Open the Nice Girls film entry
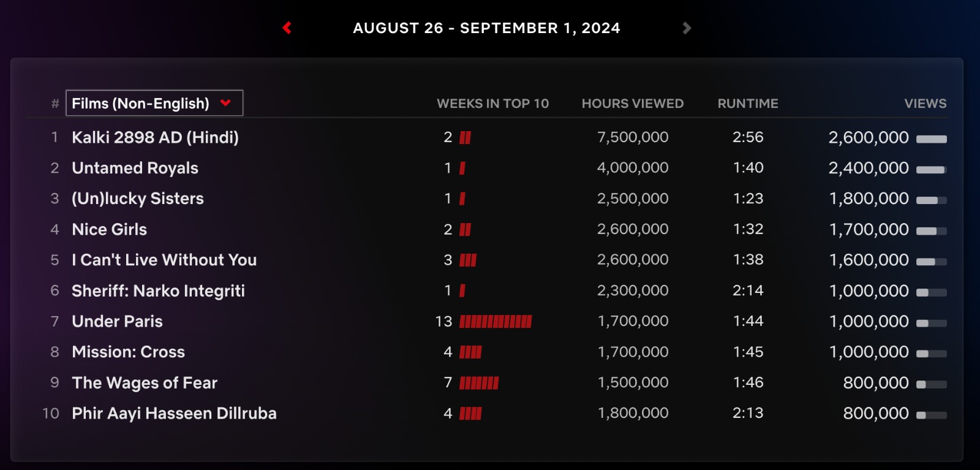This screenshot has height=470, width=980. pos(109,229)
